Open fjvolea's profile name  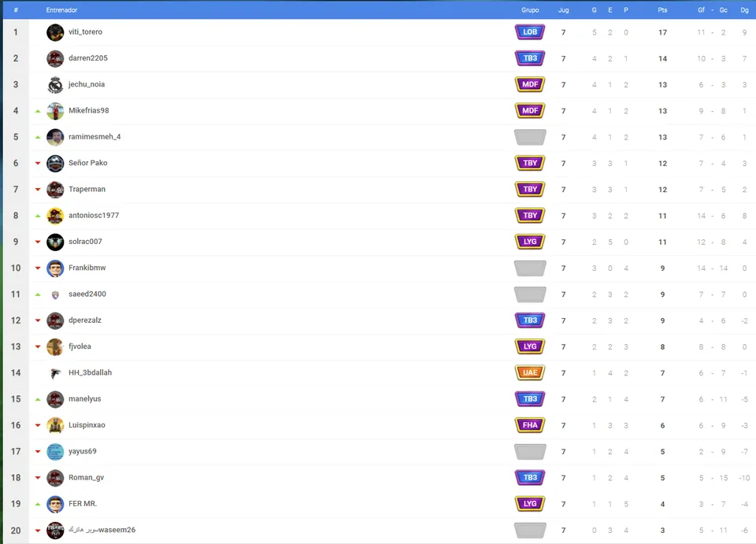[x=80, y=346]
